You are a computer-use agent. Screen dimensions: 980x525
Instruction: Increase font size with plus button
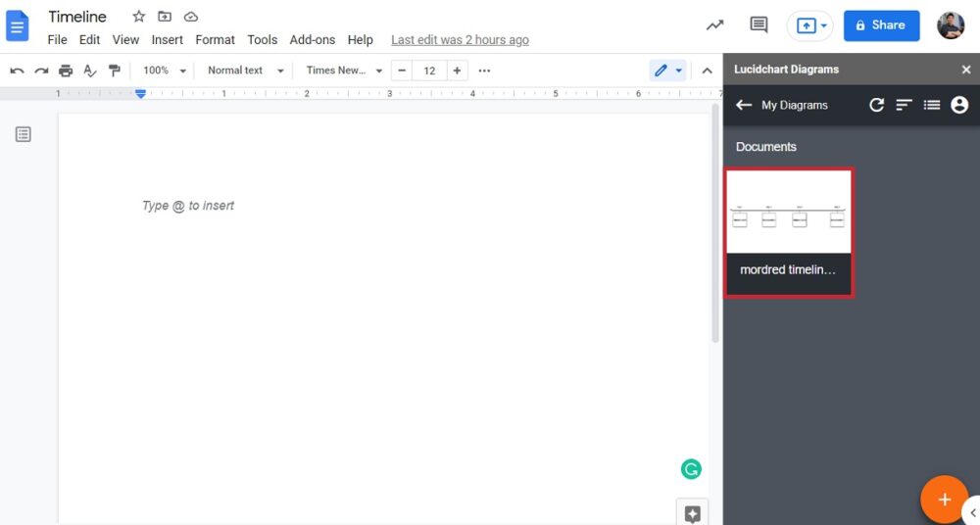point(457,71)
